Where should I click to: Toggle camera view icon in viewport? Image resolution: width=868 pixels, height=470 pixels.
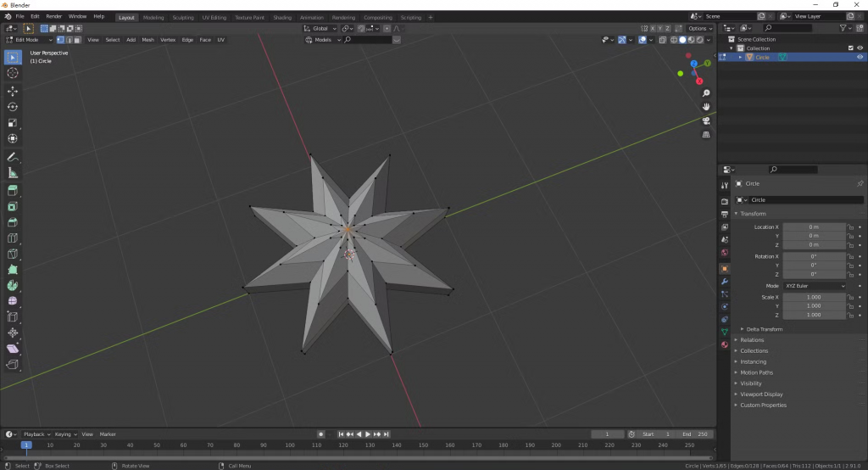(x=706, y=120)
